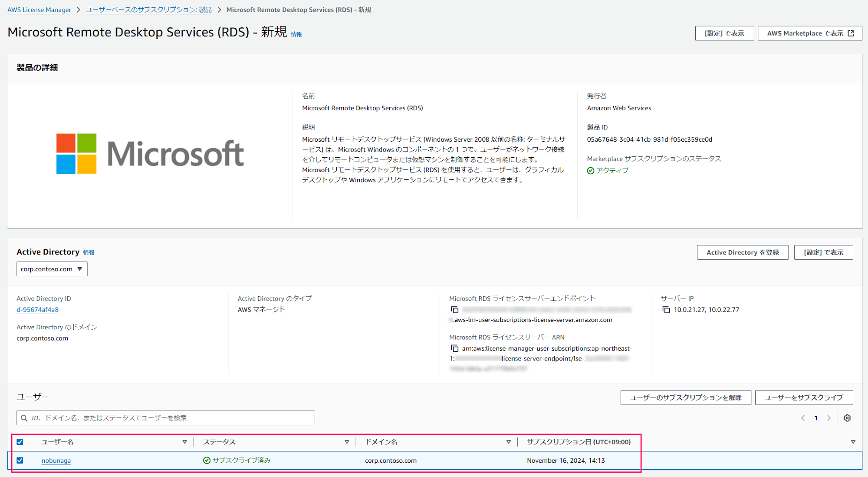Click the subscribed status check icon
The height and width of the screenshot is (477, 868).
[207, 460]
